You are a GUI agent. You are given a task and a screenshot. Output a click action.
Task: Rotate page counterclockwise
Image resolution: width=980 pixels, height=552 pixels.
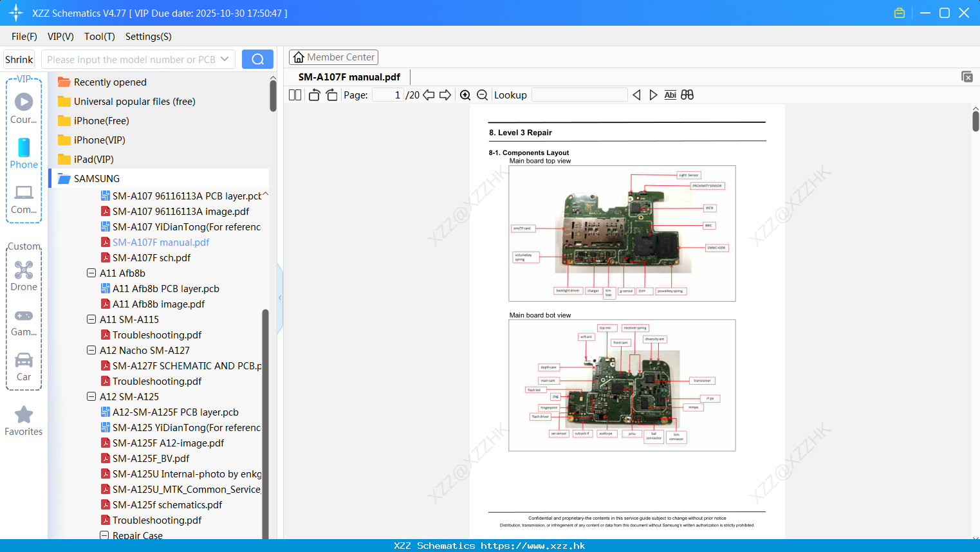[x=314, y=95]
